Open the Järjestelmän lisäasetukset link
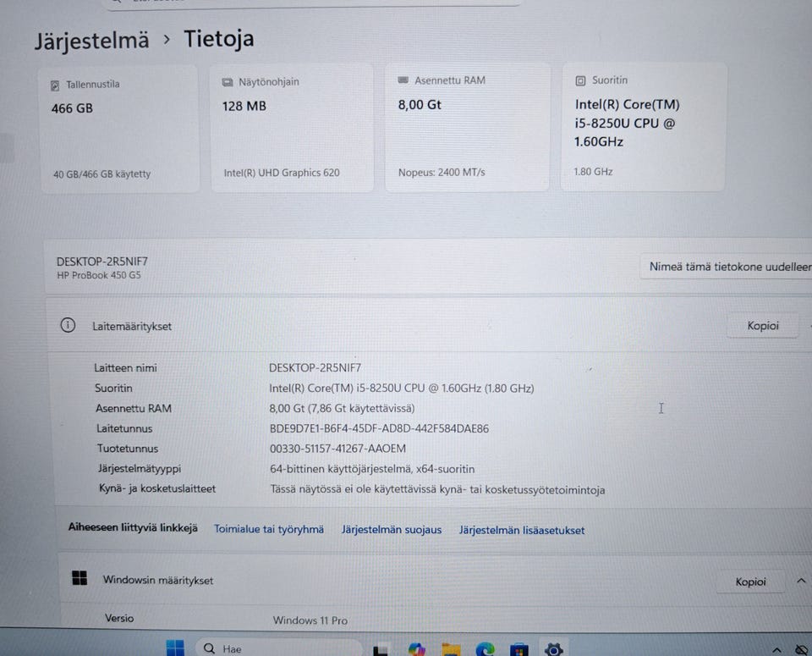812x656 pixels. pyautogui.click(x=522, y=530)
